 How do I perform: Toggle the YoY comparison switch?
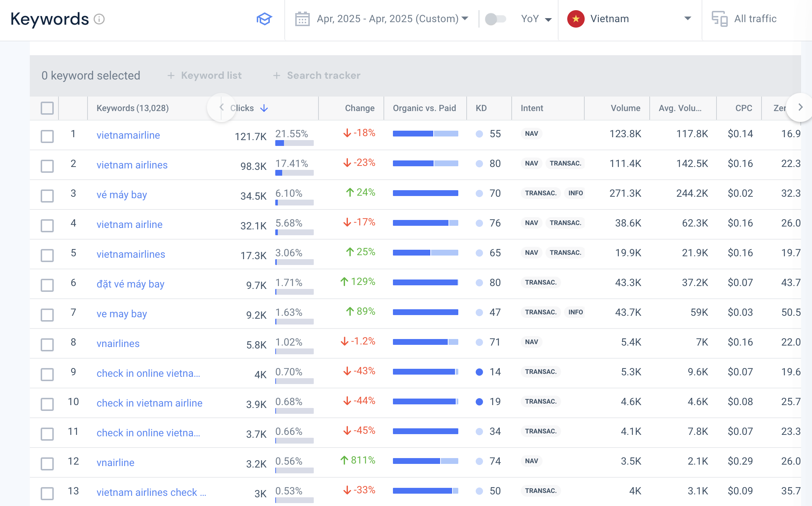coord(496,19)
